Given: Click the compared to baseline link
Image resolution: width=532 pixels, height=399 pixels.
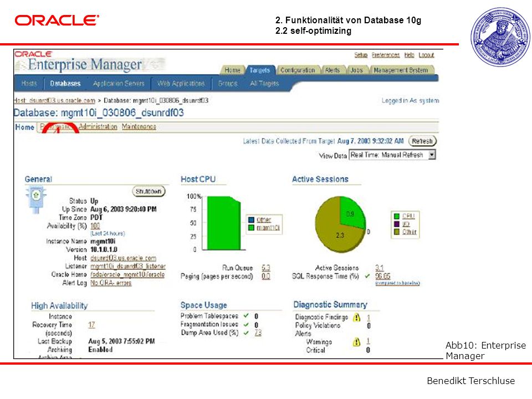Looking at the screenshot, I should pyautogui.click(x=398, y=283).
